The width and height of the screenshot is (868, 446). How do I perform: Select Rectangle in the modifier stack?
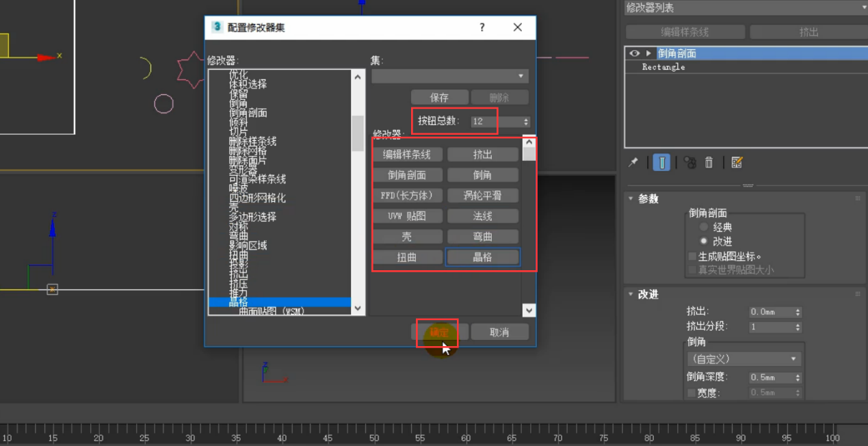(x=663, y=67)
